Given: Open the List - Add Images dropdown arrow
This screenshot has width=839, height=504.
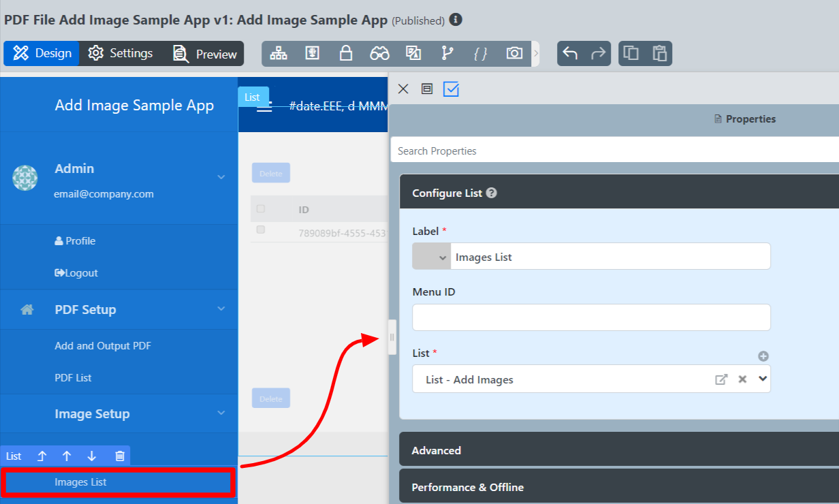Looking at the screenshot, I should 763,379.
